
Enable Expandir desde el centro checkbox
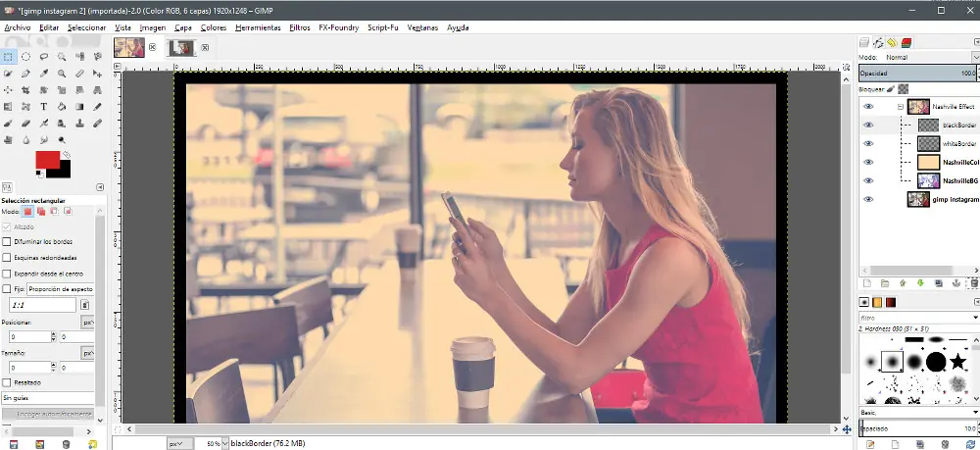[7, 274]
